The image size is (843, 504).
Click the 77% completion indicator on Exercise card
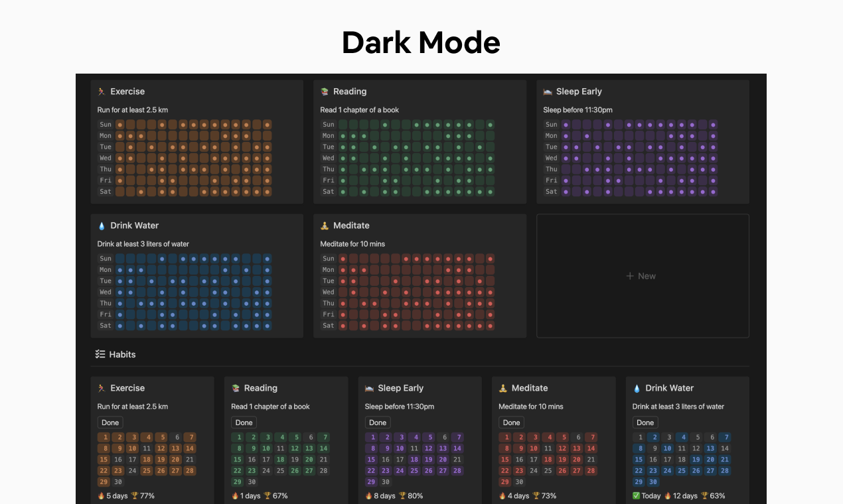pos(147,496)
